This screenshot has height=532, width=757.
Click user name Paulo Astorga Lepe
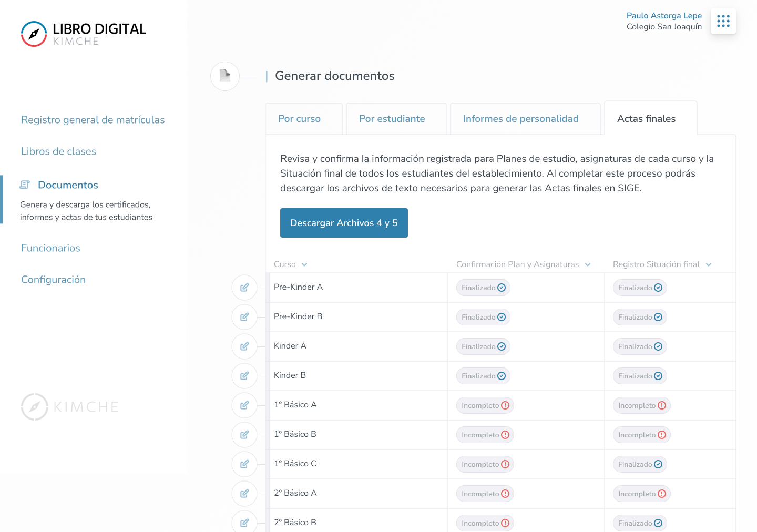click(x=664, y=16)
